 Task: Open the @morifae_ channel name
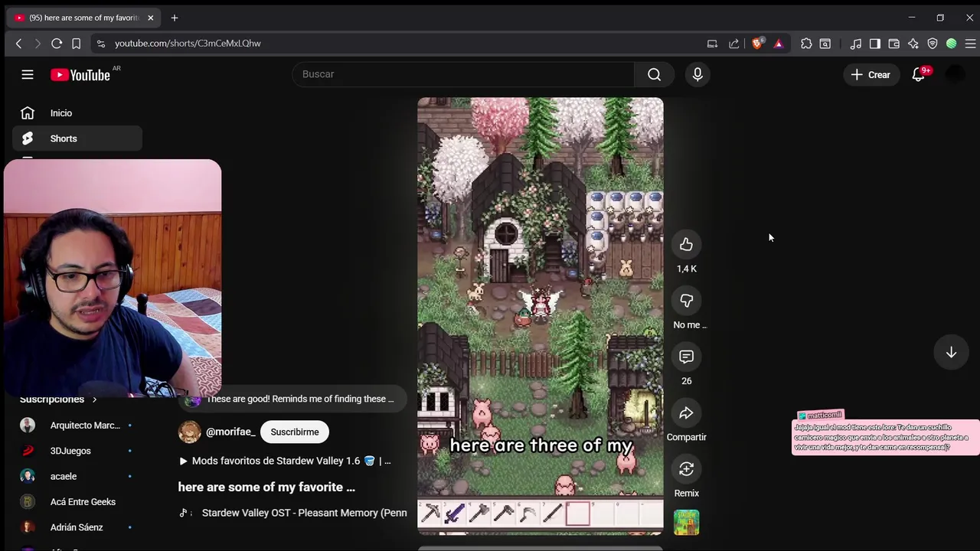(230, 432)
